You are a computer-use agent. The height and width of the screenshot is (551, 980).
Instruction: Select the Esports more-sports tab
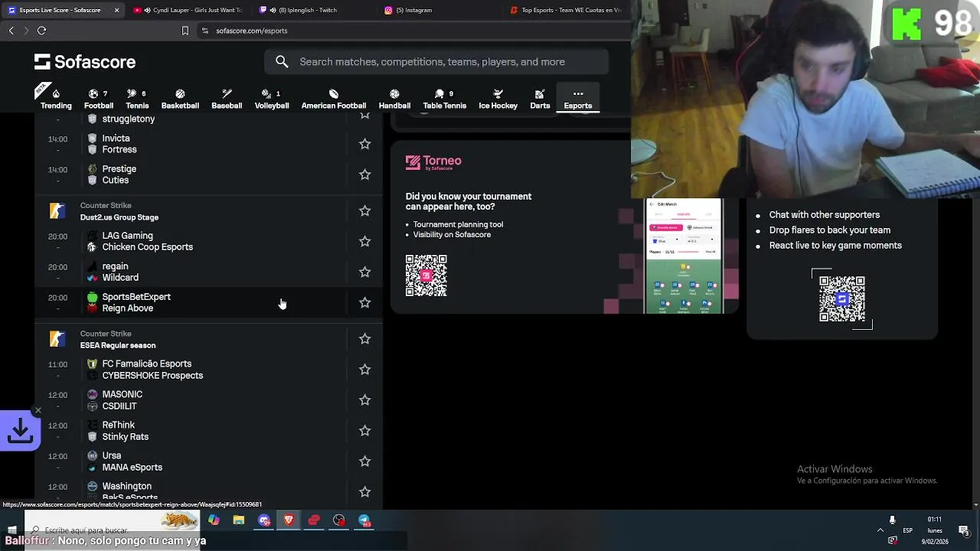click(x=578, y=99)
